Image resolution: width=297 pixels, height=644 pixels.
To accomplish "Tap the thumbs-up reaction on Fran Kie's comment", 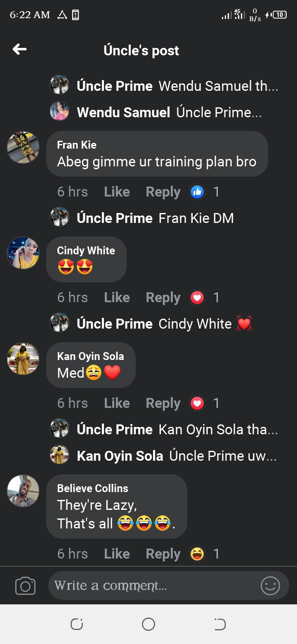I will [x=197, y=192].
